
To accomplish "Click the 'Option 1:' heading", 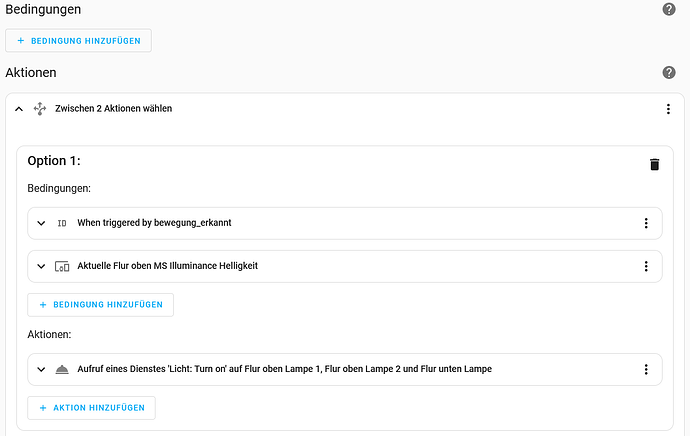I will click(54, 161).
